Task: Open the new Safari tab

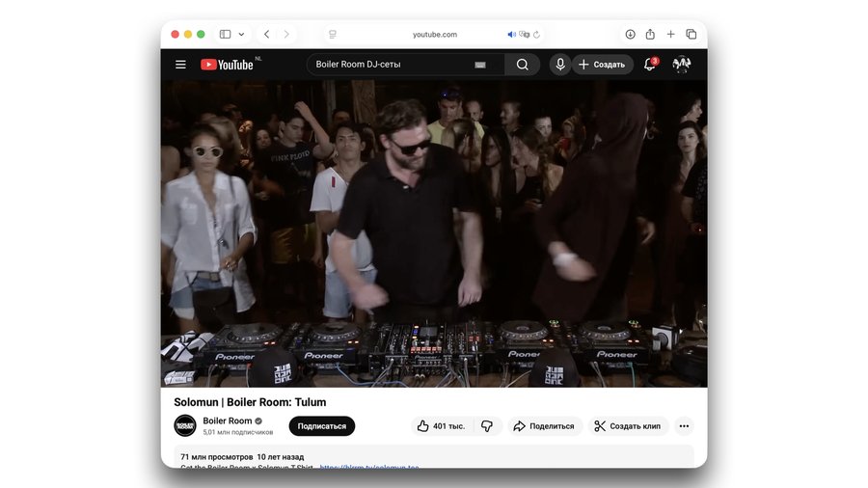Action: 670,34
